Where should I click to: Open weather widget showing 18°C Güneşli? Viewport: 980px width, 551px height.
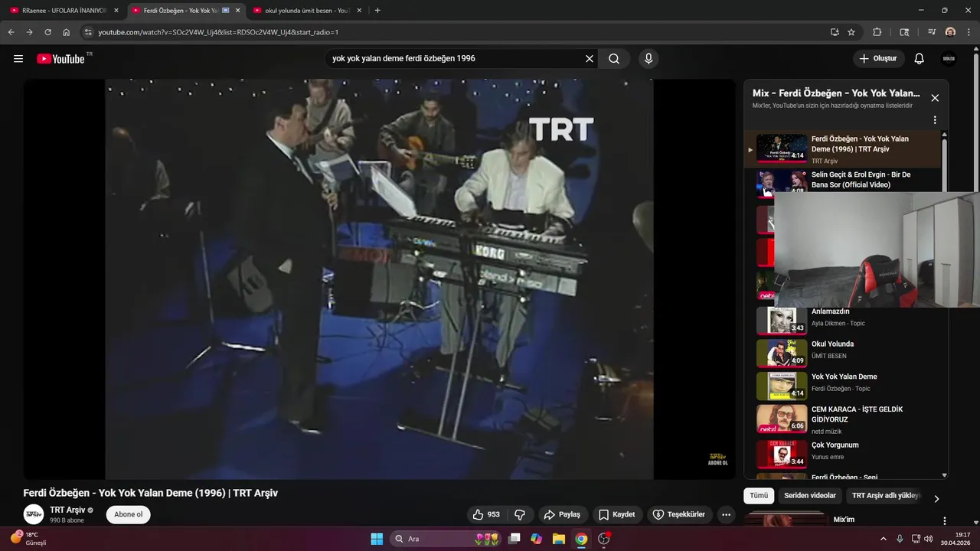[29, 539]
